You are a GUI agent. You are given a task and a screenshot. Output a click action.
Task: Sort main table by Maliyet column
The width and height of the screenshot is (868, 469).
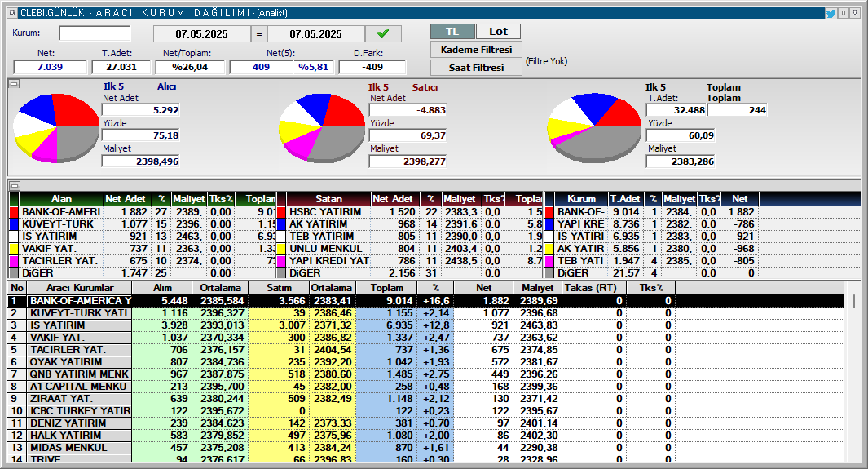coord(538,288)
